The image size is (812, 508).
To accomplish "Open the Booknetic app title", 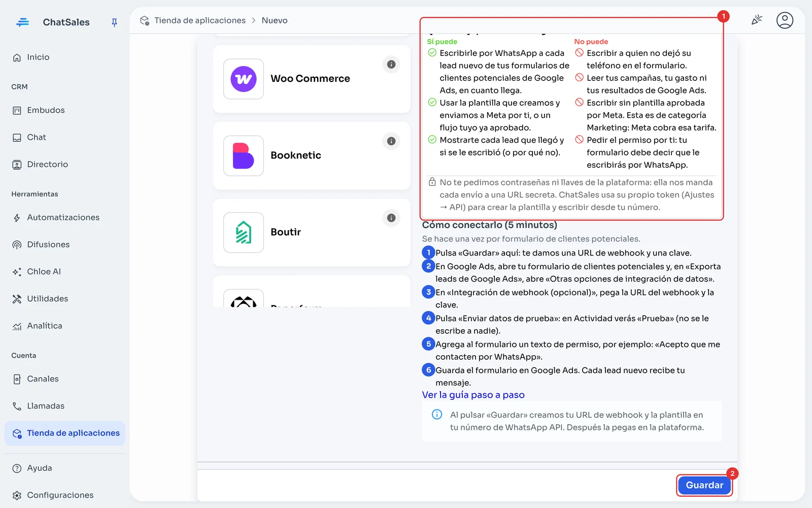I will [296, 155].
